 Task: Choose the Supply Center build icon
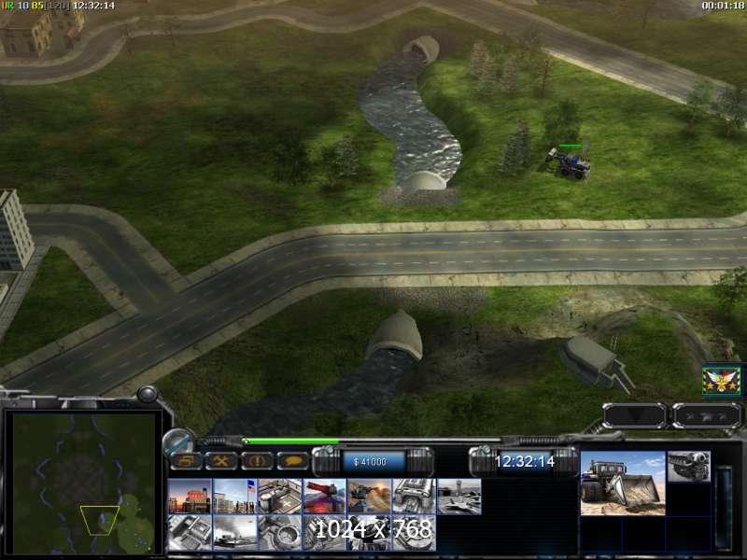279,497
